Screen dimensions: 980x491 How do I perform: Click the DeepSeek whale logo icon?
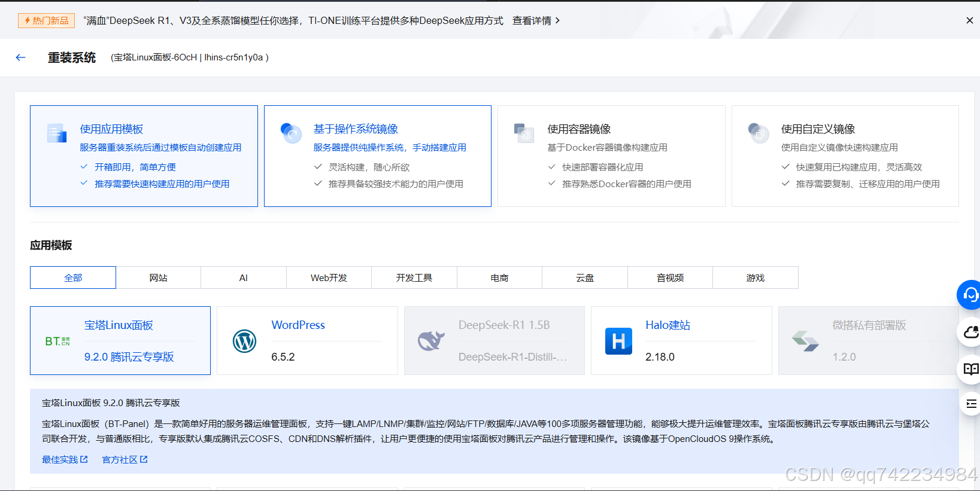[431, 340]
